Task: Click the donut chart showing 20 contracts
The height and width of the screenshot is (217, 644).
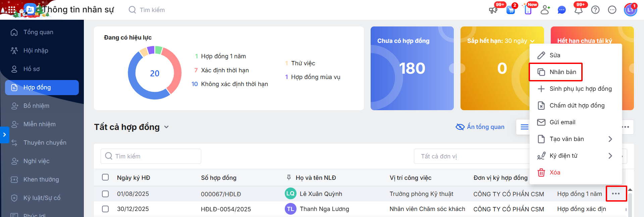Action: coord(155,73)
